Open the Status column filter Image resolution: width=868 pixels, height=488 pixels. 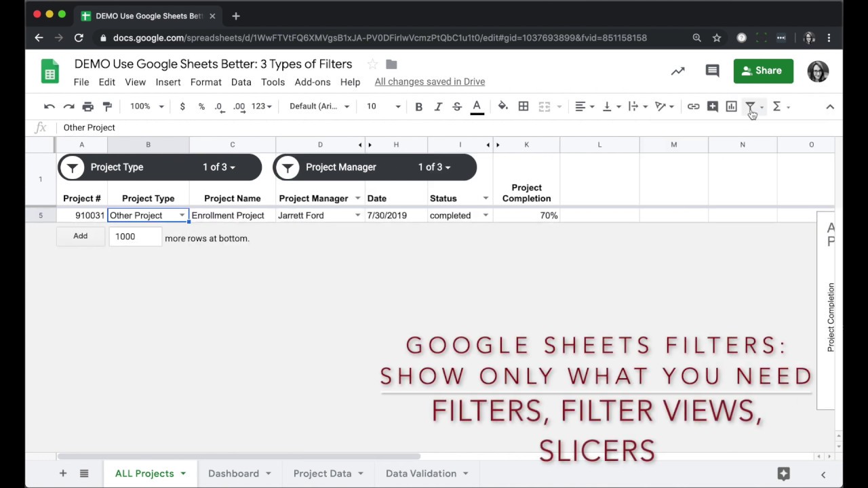pyautogui.click(x=486, y=199)
